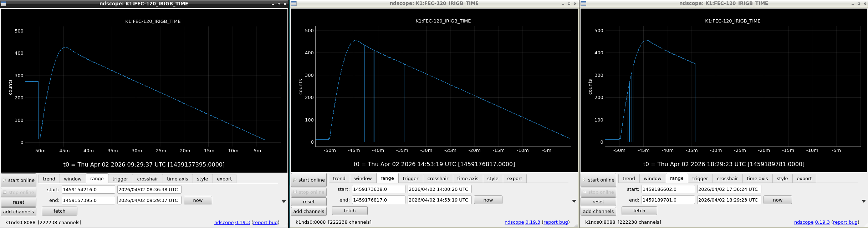Click the black triangle expander in the 18:29:23 window
Image resolution: width=868 pixels, height=228 pixels.
864,201
